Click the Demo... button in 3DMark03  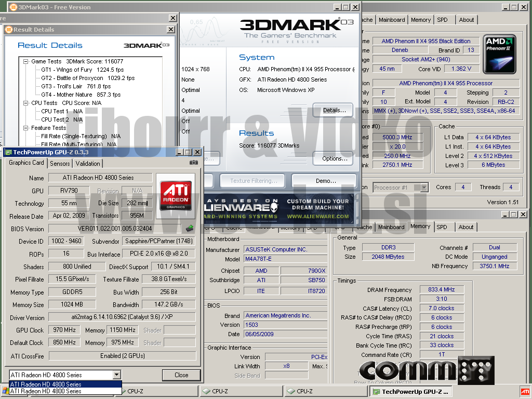click(x=325, y=181)
